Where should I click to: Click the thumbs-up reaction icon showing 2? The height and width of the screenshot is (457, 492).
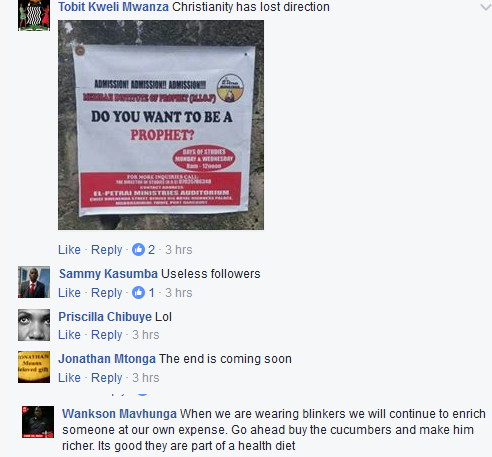(x=138, y=249)
